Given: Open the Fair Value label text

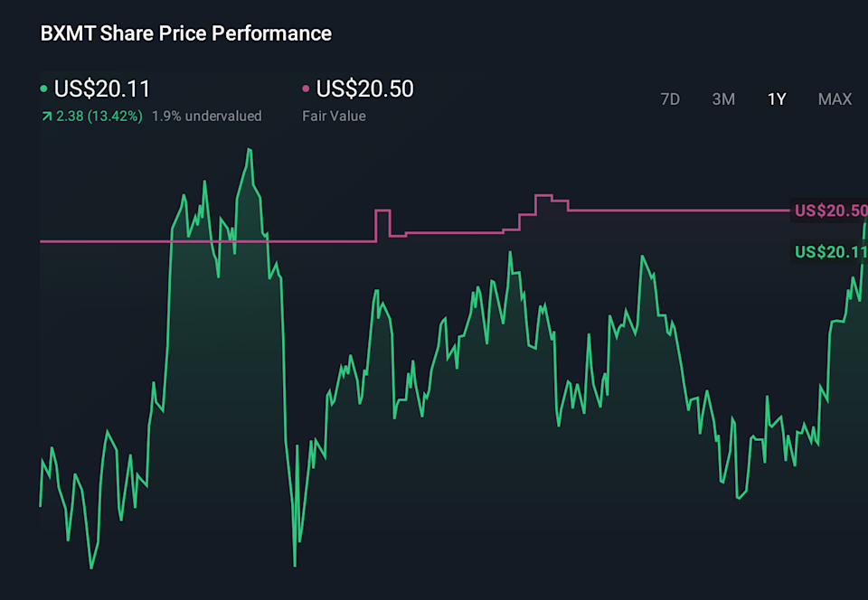Looking at the screenshot, I should point(334,116).
